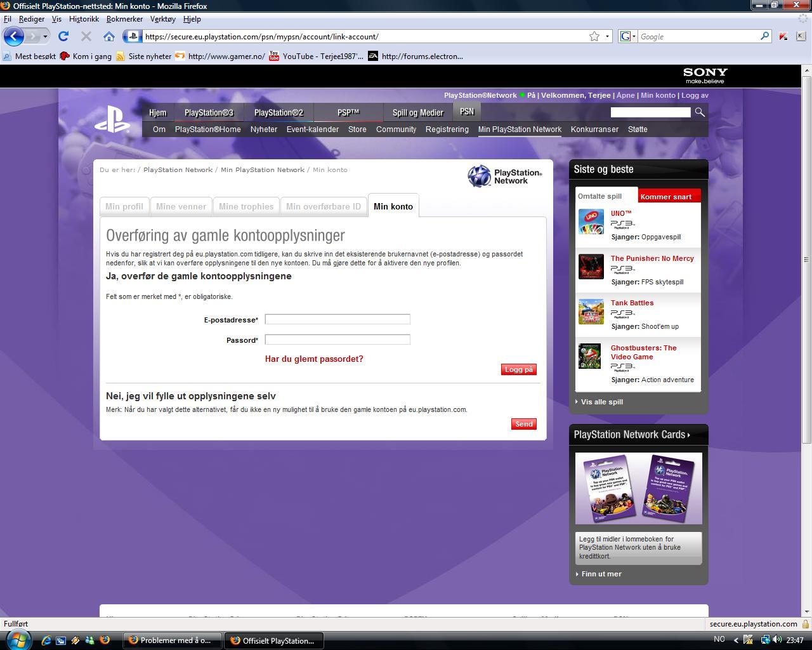Click the Registrering subnavigation link
The image size is (812, 650).
coord(447,129)
